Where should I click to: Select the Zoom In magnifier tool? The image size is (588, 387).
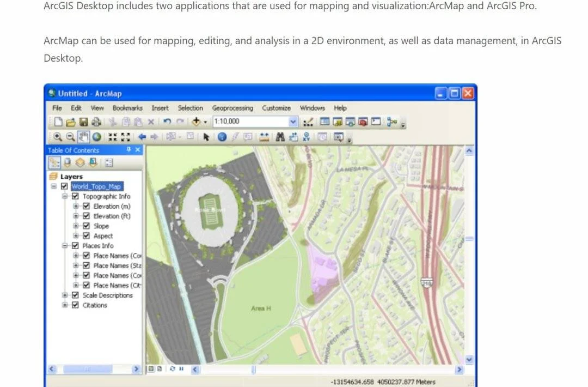click(57, 137)
